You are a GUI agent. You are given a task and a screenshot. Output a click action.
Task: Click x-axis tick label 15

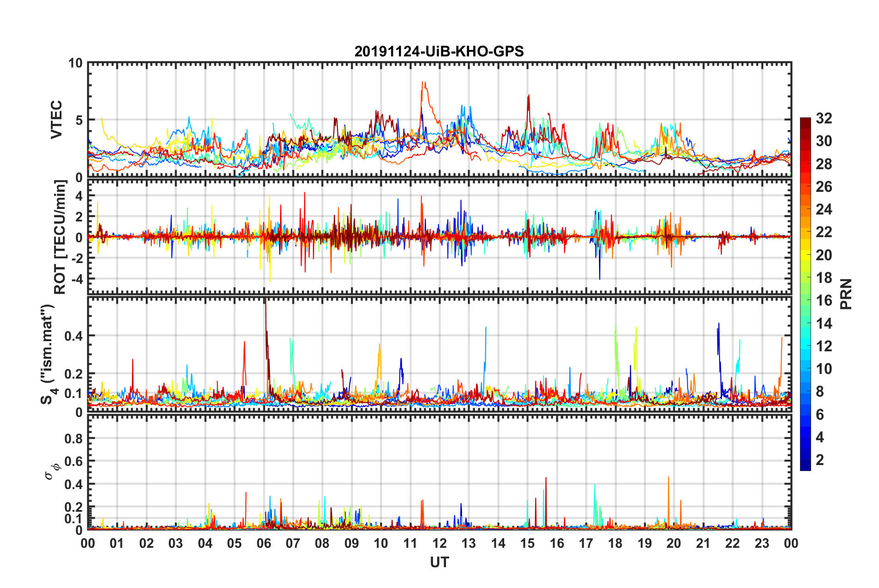pyautogui.click(x=527, y=543)
